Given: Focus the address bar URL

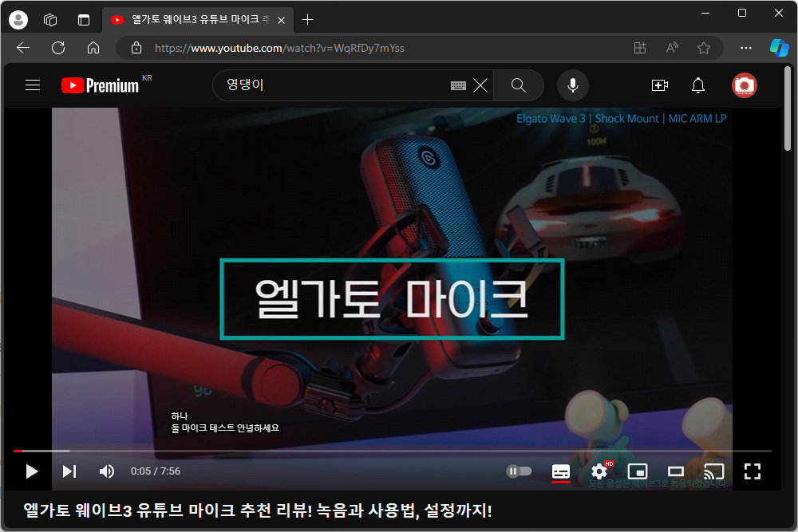Looking at the screenshot, I should [x=279, y=49].
